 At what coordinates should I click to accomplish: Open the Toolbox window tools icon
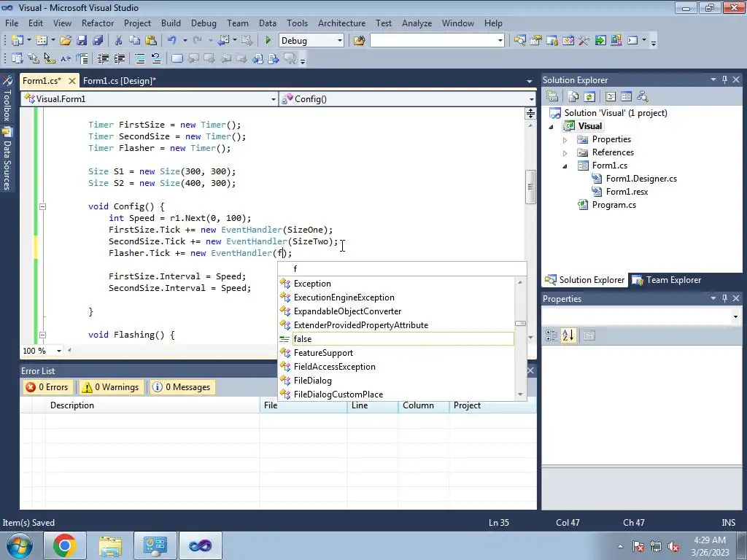(x=584, y=41)
